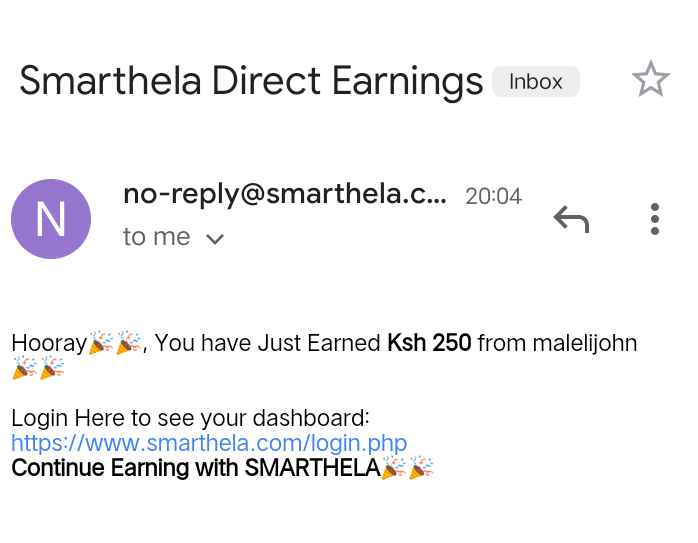The height and width of the screenshot is (543, 698).
Task: Click party popper emojis below Hooray line
Action: [38, 369]
